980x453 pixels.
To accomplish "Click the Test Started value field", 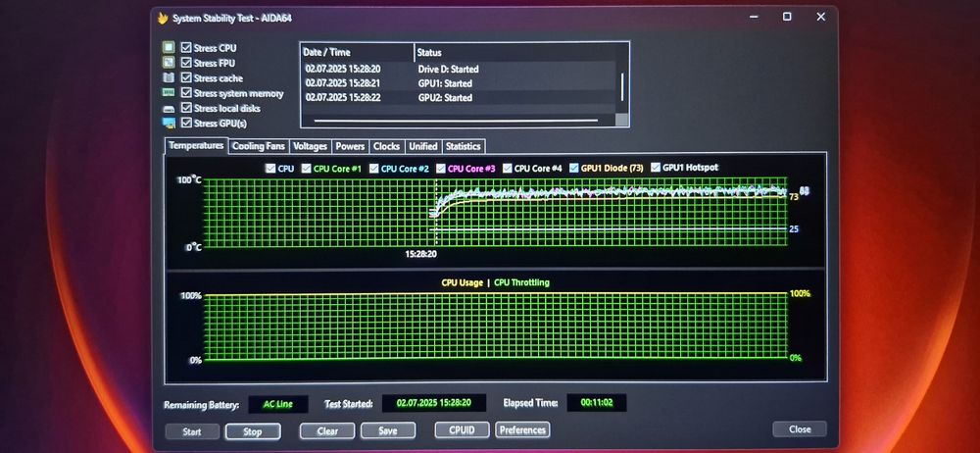I will tap(434, 404).
